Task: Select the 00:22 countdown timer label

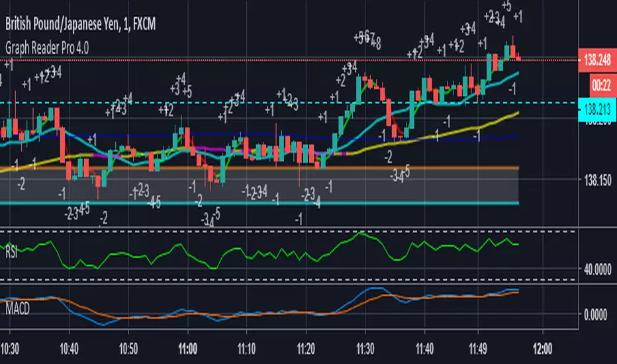Action: click(x=602, y=85)
